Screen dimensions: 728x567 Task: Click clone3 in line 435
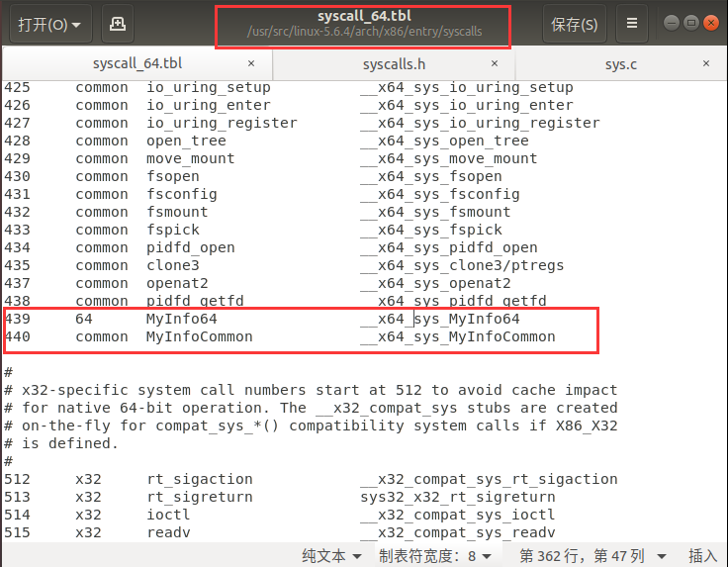pyautogui.click(x=173, y=265)
